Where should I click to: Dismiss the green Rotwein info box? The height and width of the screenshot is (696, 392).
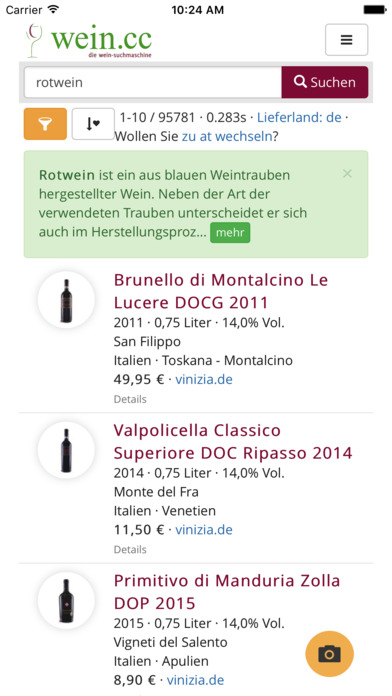pyautogui.click(x=347, y=174)
